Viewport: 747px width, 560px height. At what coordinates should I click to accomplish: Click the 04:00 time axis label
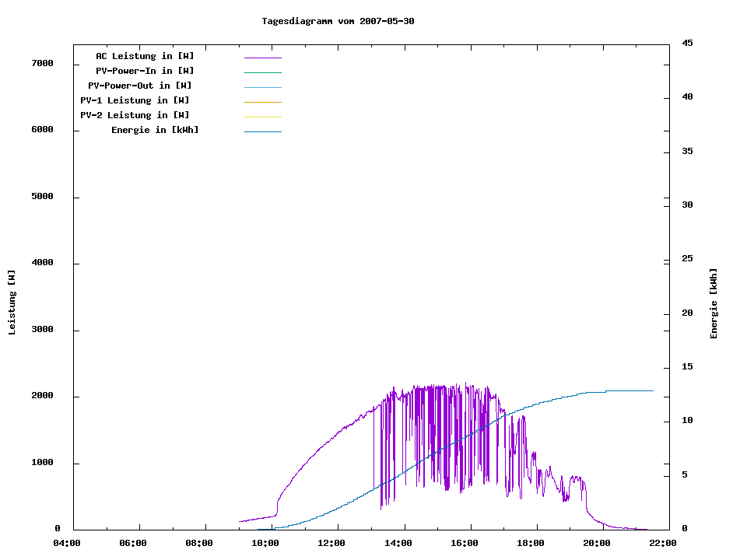[67, 543]
